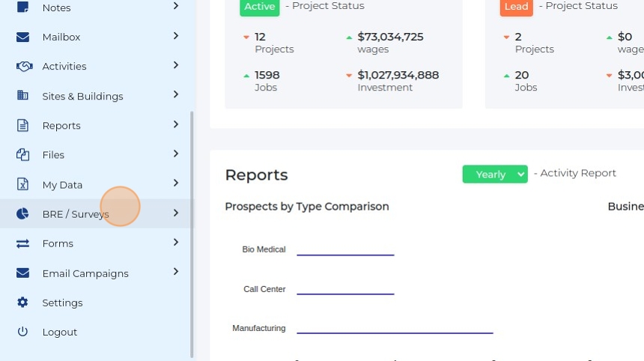This screenshot has width=644, height=361.
Task: Open the Yearly activity report dropdown
Action: [x=495, y=174]
